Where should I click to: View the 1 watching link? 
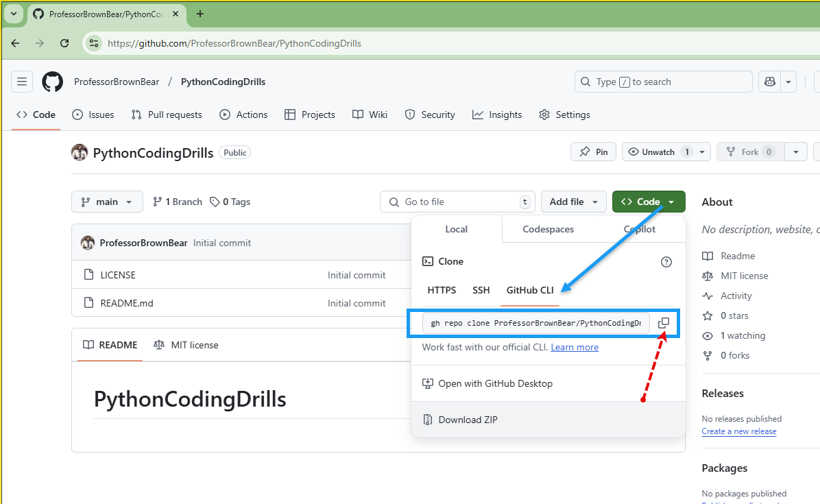click(734, 335)
